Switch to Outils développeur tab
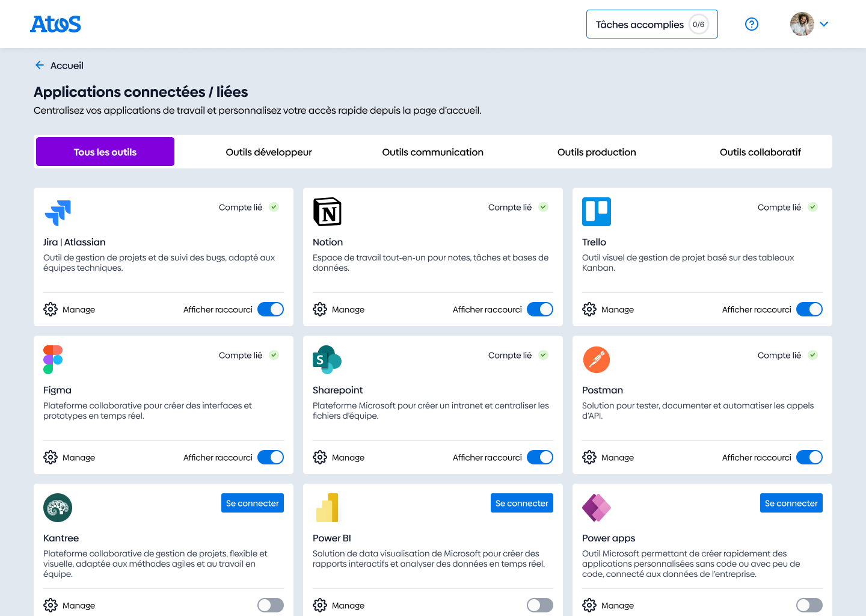Screen dimensions: 866x616 point(269,152)
